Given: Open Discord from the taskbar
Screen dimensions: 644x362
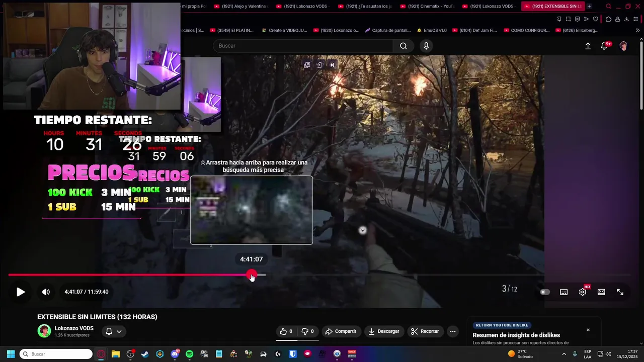Looking at the screenshot, I should [x=175, y=354].
